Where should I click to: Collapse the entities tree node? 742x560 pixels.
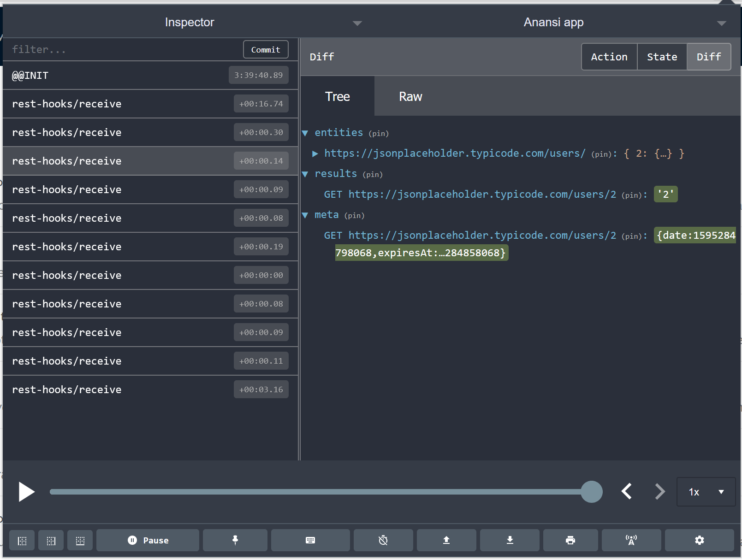(x=305, y=133)
